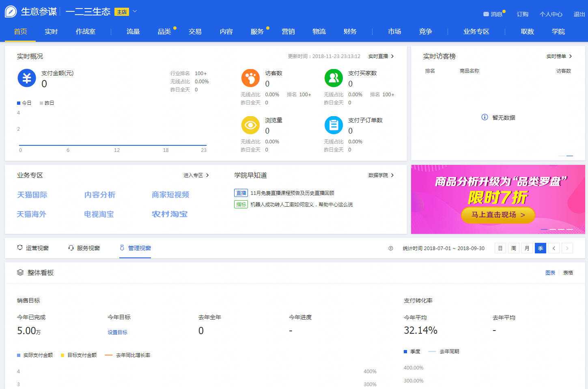588x389 pixels.
Task: Switch 整体看板 to 表格 view
Action: pos(568,273)
